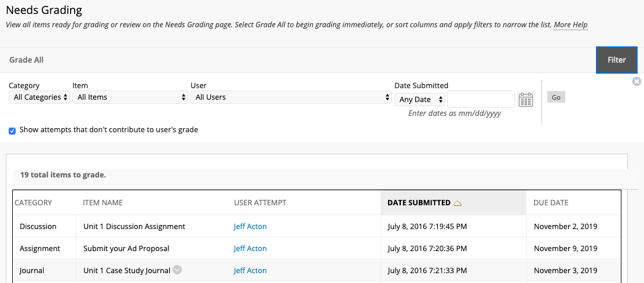Click the Enter dates as mm/dd/yyyy hint
Viewport: 644px width, 283px height.
coord(454,113)
